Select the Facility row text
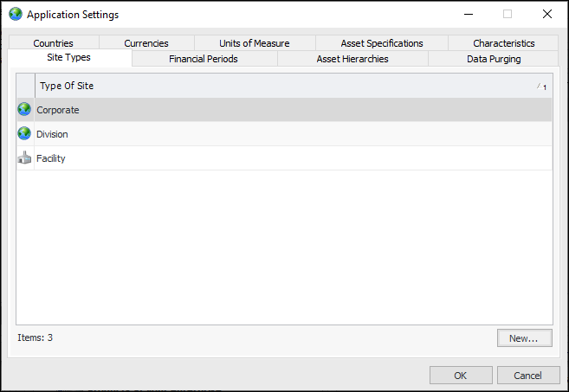The image size is (569, 392). pos(51,158)
